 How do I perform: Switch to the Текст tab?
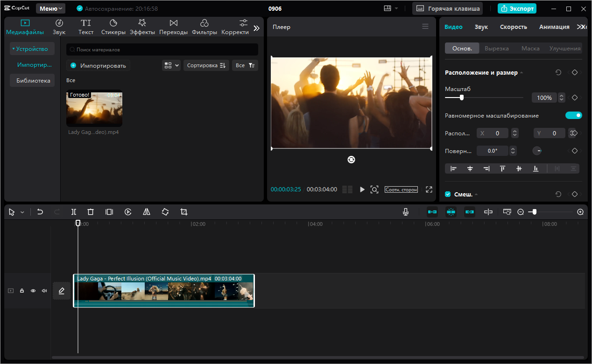[86, 27]
